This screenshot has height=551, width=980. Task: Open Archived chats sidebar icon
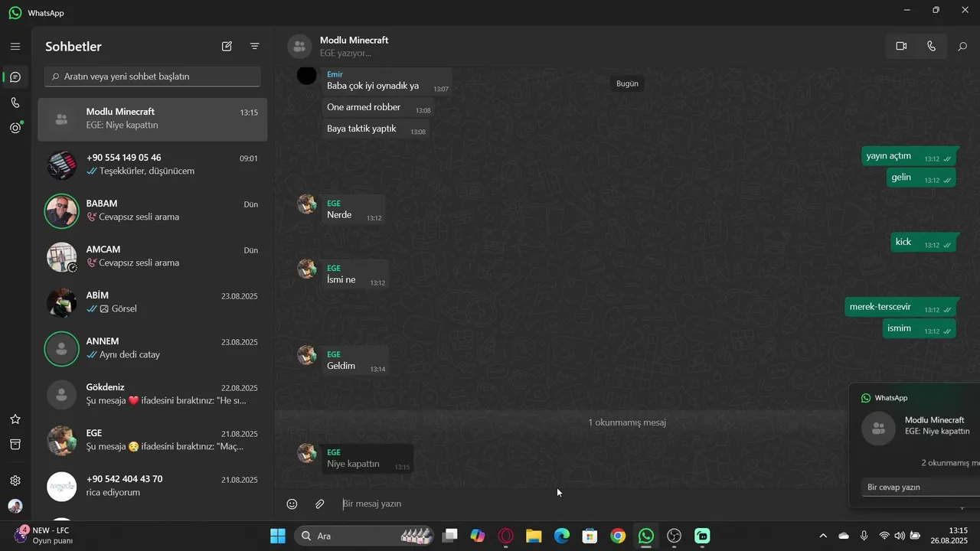(15, 445)
